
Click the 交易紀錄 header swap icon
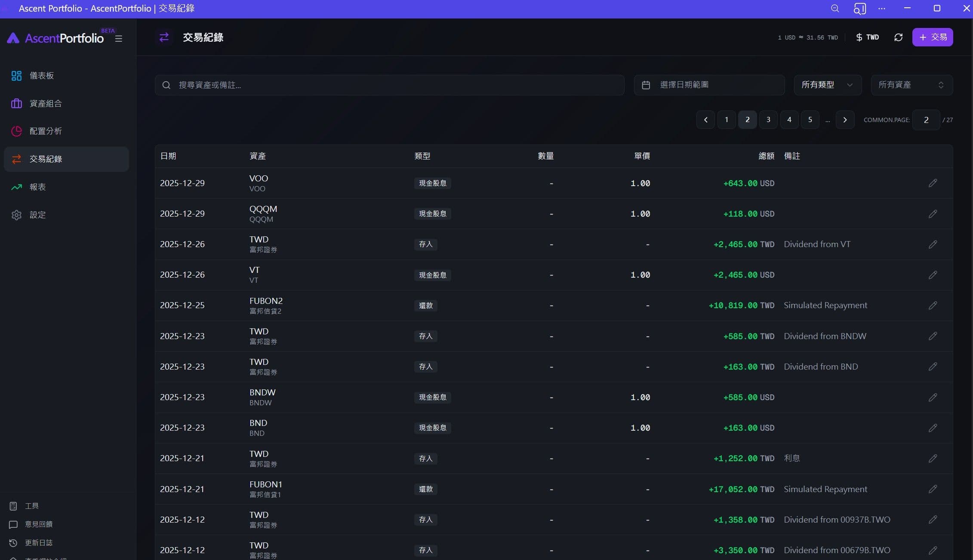point(164,37)
